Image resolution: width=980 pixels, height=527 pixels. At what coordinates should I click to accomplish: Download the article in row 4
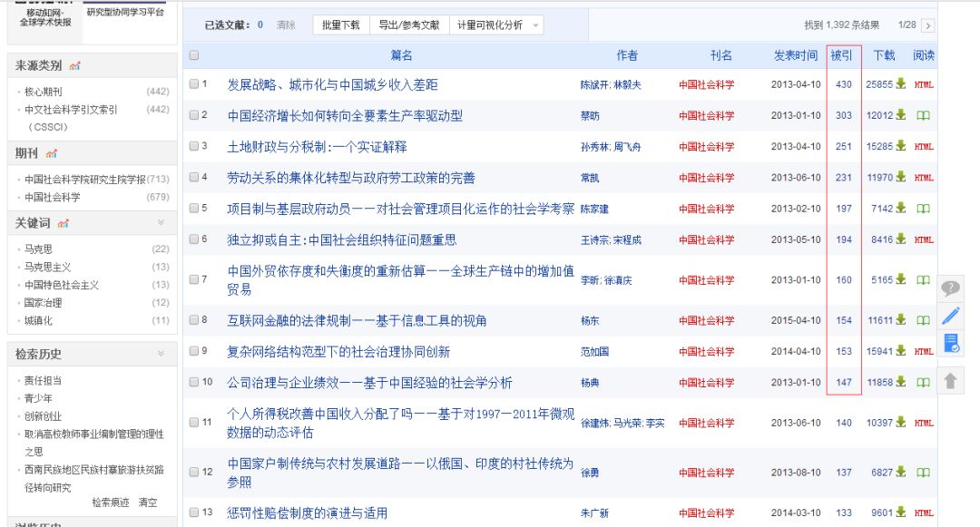point(901,177)
